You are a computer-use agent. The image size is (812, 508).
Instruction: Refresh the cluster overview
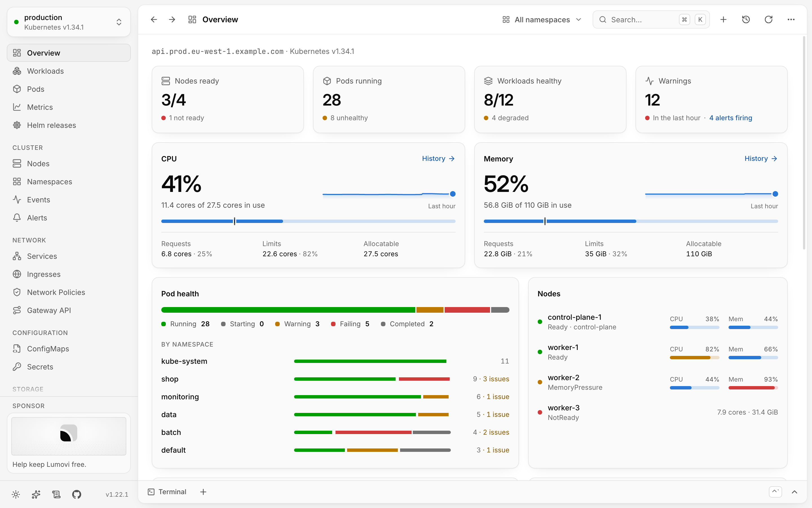click(x=768, y=19)
